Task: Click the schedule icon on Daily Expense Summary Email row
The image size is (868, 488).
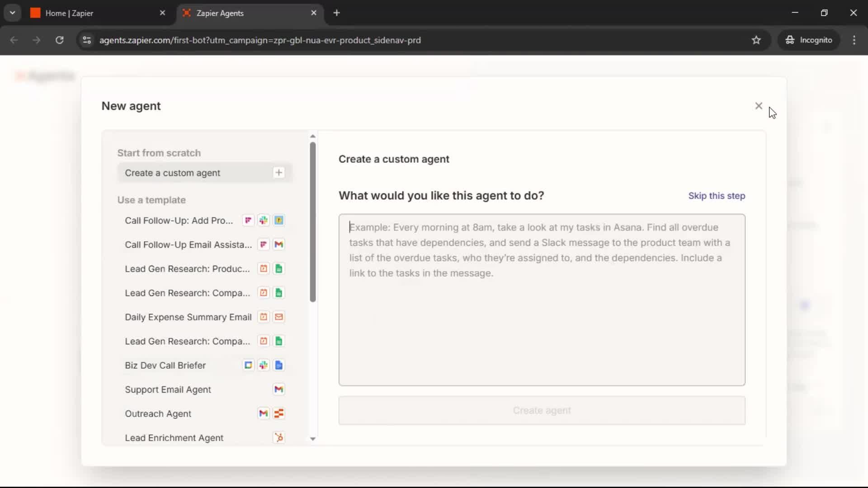Action: pyautogui.click(x=264, y=317)
